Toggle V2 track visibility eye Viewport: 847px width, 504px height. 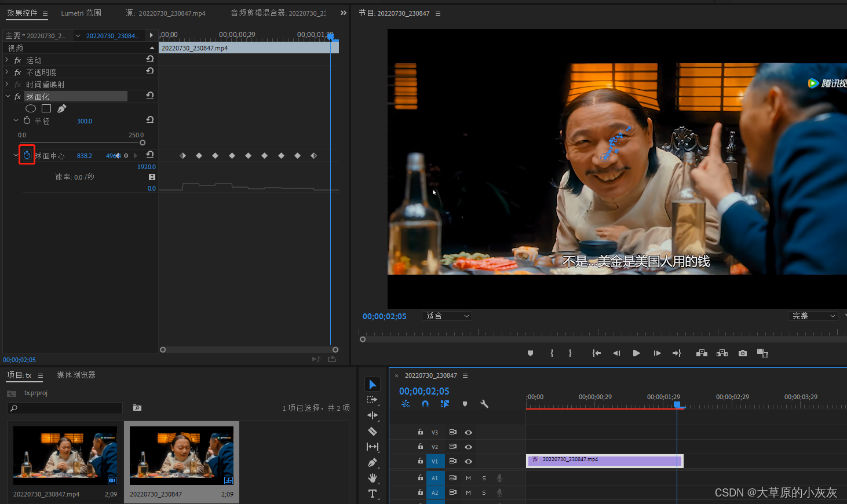click(468, 447)
